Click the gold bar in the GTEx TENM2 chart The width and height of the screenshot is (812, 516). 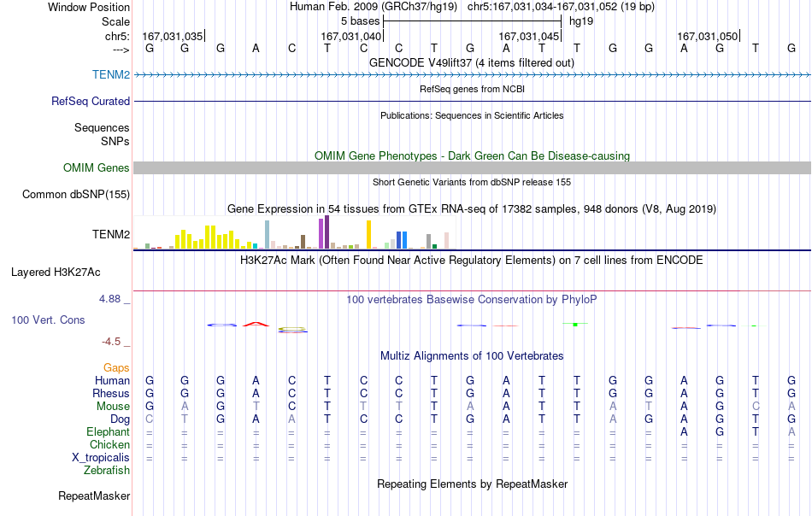(x=368, y=234)
